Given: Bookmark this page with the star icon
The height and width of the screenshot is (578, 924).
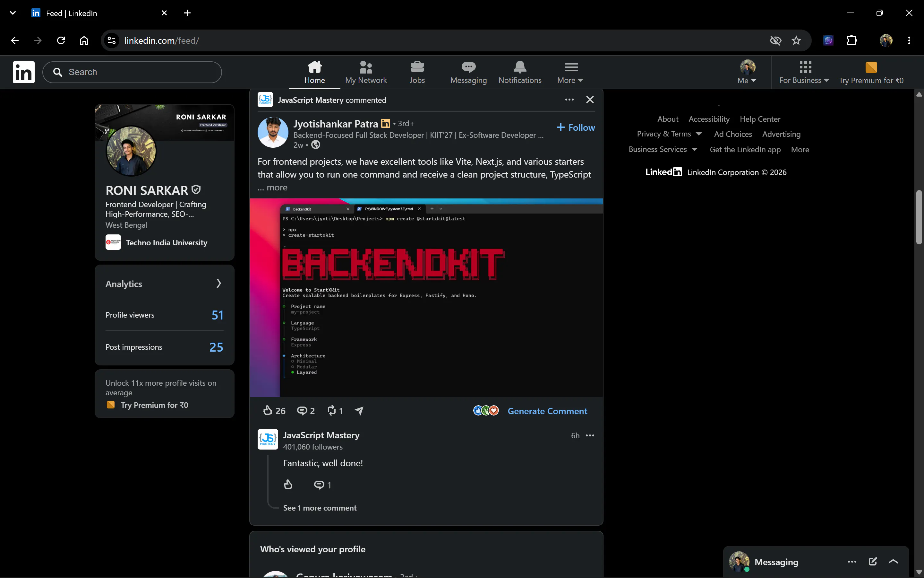Looking at the screenshot, I should (x=796, y=40).
